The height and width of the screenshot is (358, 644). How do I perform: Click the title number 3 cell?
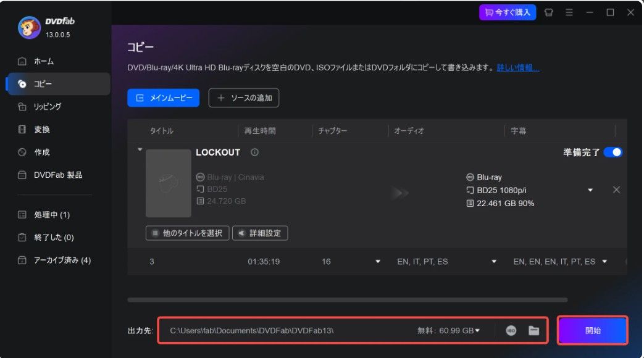tap(152, 262)
